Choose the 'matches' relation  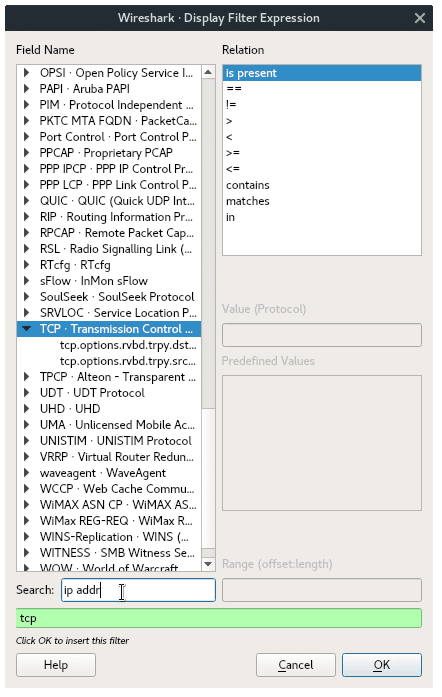[322, 201]
